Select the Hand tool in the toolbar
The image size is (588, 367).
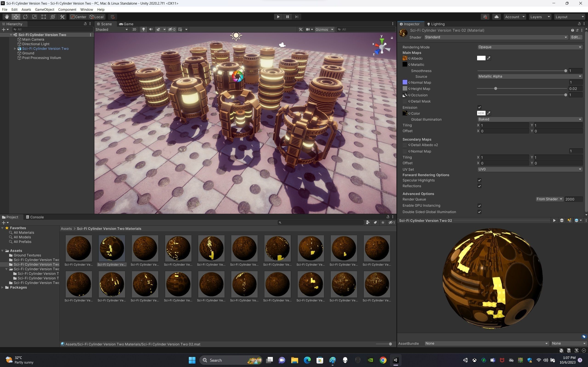pos(7,17)
